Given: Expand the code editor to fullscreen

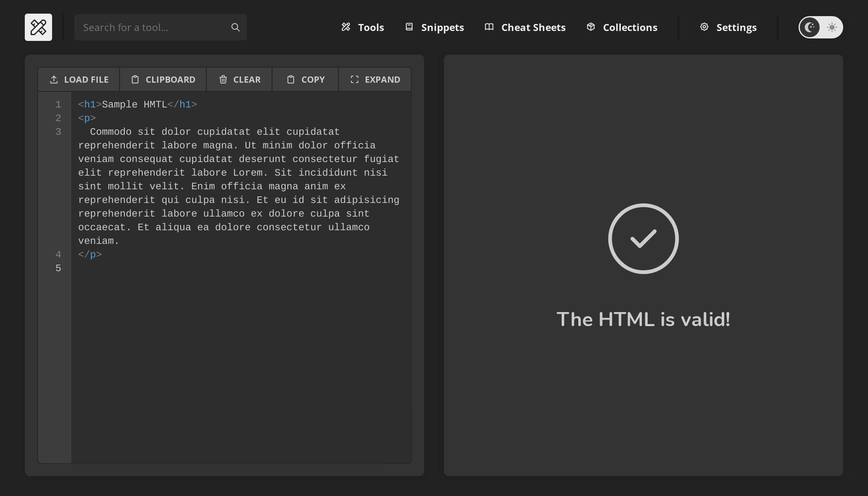Looking at the screenshot, I should 375,79.
